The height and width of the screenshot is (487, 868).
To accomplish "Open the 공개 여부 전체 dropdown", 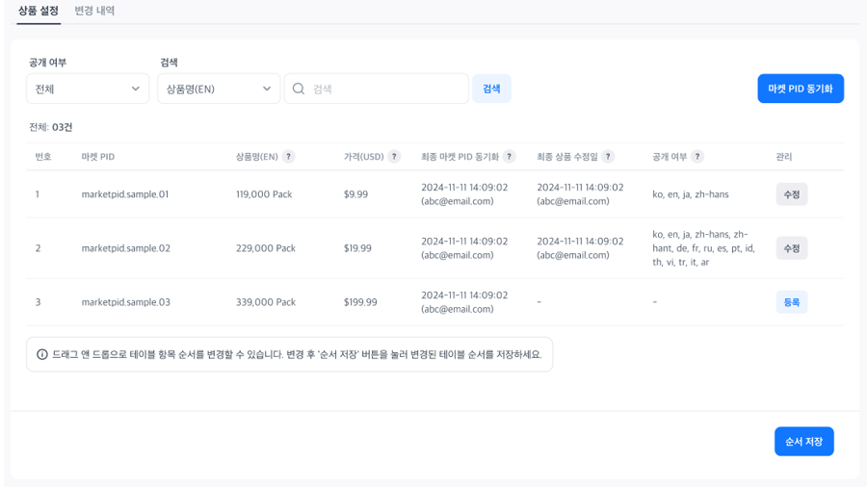I will 88,89.
